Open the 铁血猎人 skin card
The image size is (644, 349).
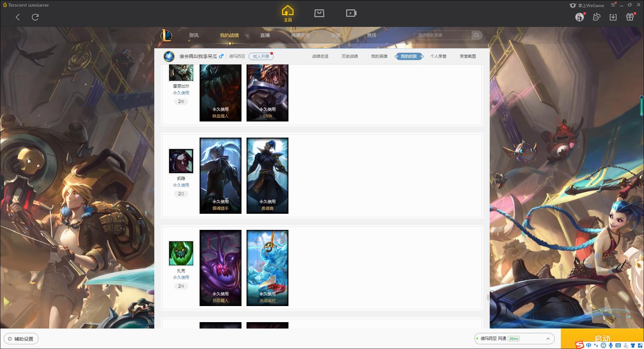pos(220,93)
